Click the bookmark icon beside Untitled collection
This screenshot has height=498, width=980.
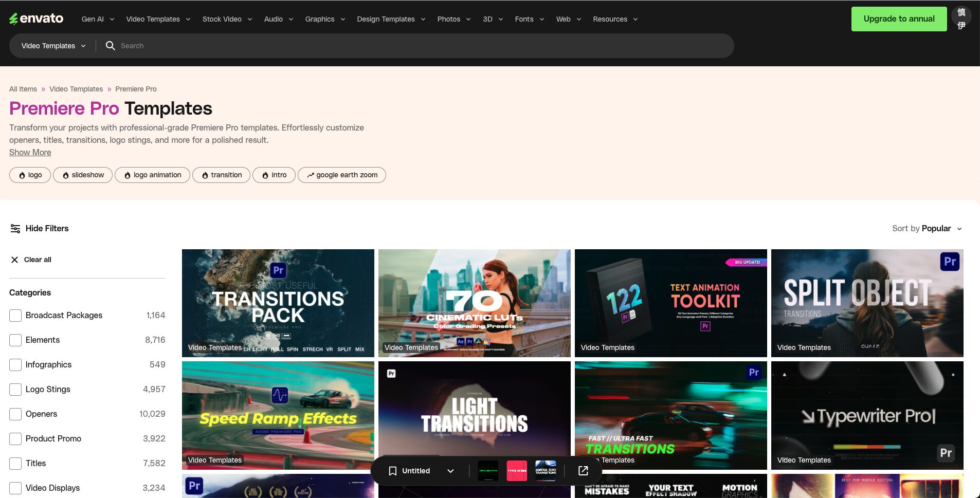(392, 471)
